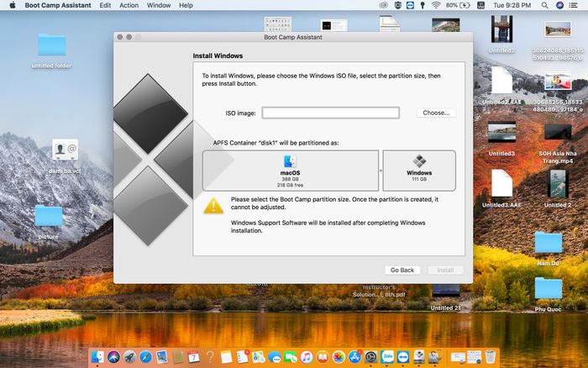Open System Preferences from the Dock

[371, 357]
